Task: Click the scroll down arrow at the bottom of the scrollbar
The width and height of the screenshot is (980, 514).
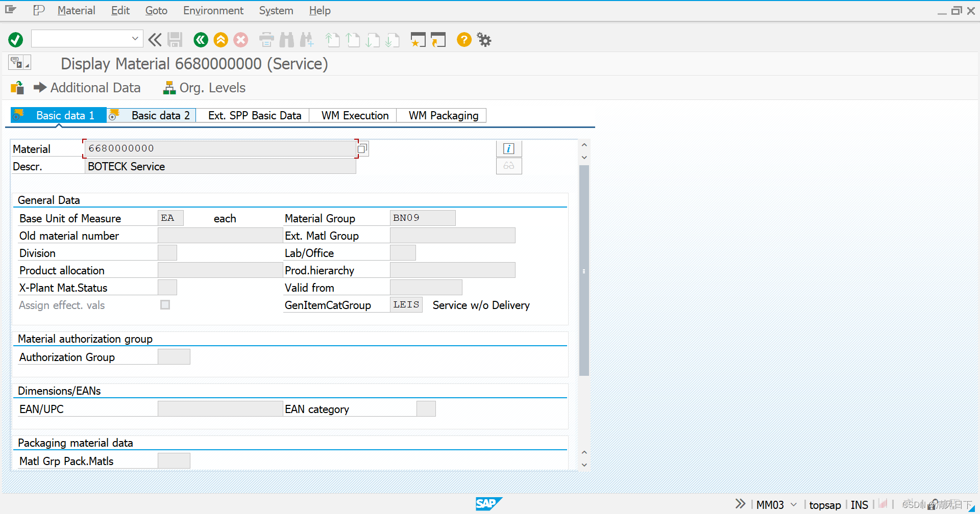Action: click(x=584, y=465)
